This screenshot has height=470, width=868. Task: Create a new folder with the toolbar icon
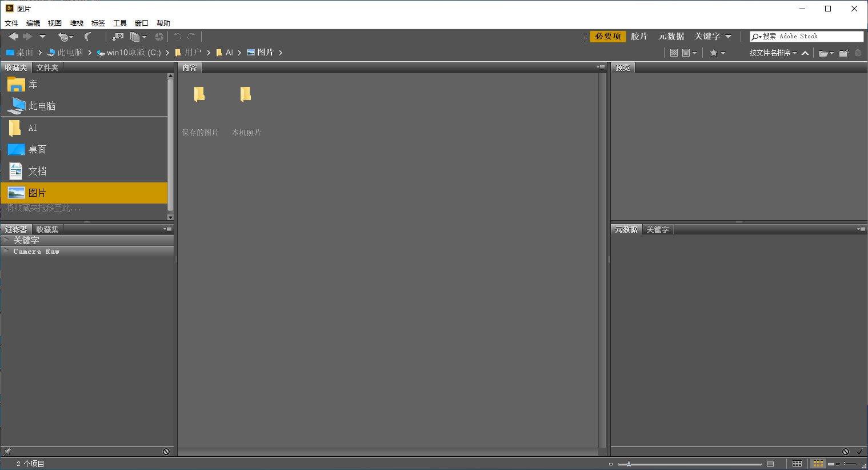click(x=844, y=53)
